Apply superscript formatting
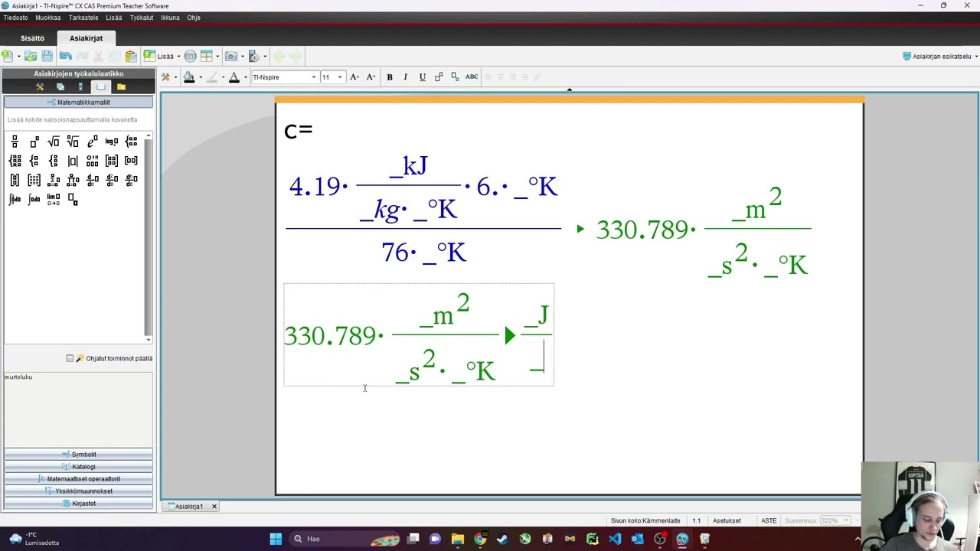This screenshot has height=551, width=980. tap(439, 77)
